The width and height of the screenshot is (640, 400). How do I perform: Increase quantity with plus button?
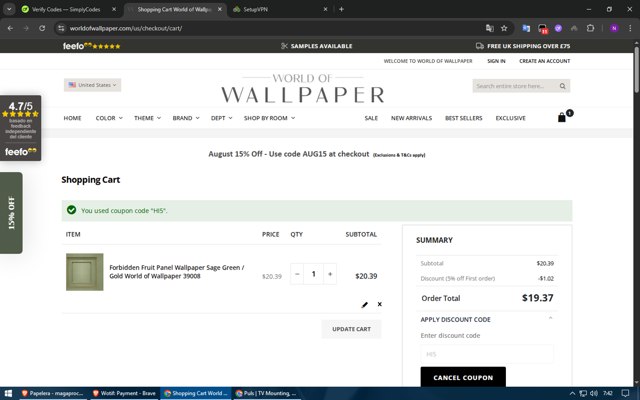tap(330, 274)
